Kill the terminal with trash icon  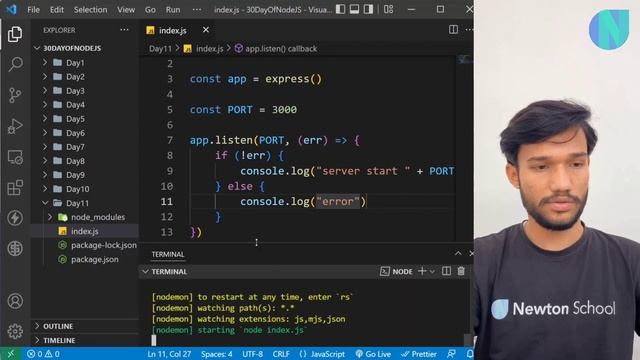[461, 271]
